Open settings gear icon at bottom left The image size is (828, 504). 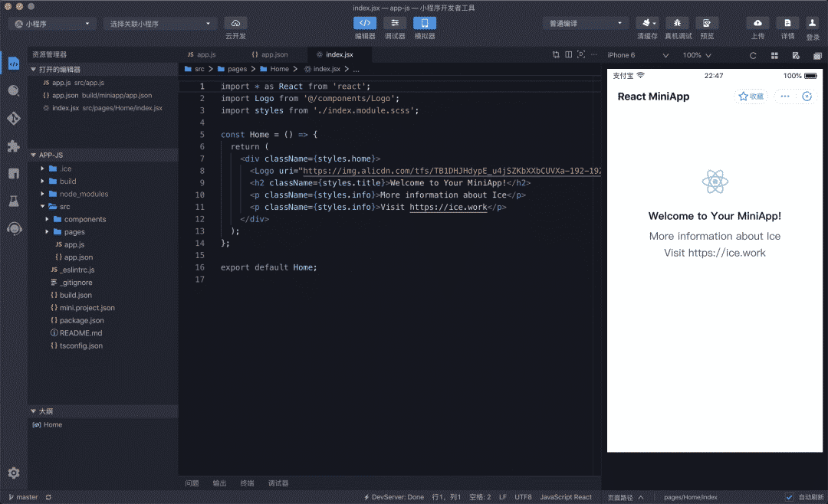(x=14, y=473)
